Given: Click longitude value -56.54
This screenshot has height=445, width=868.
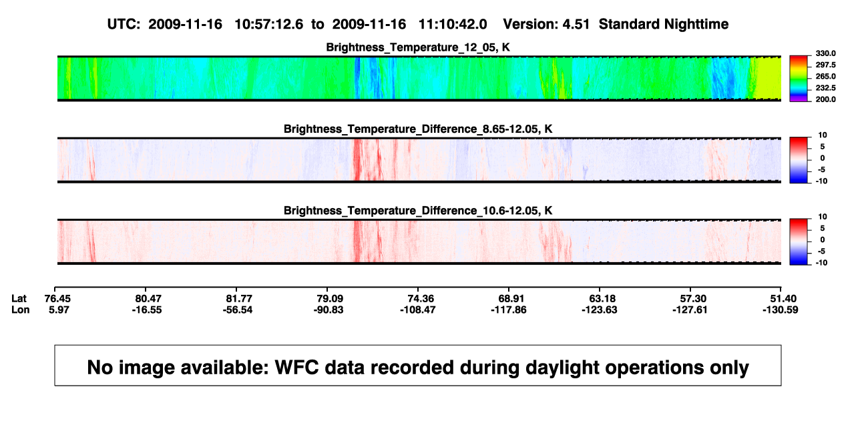Looking at the screenshot, I should [x=239, y=310].
